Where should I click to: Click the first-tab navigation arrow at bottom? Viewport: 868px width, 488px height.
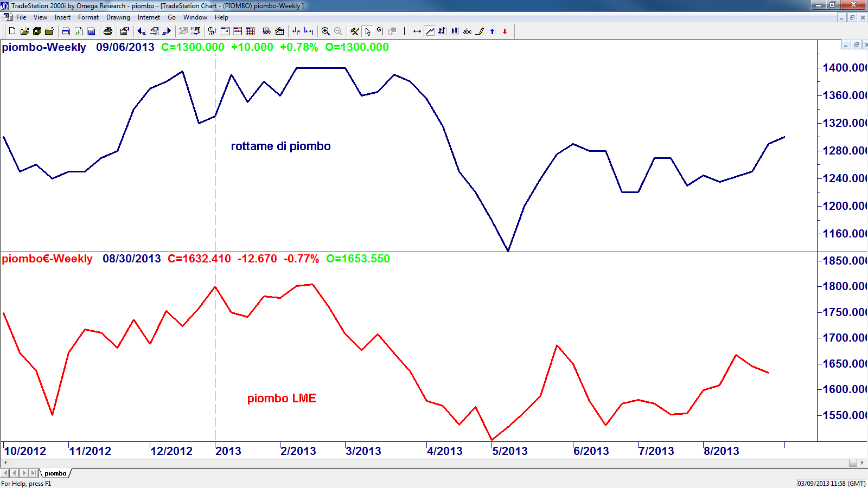click(x=5, y=473)
